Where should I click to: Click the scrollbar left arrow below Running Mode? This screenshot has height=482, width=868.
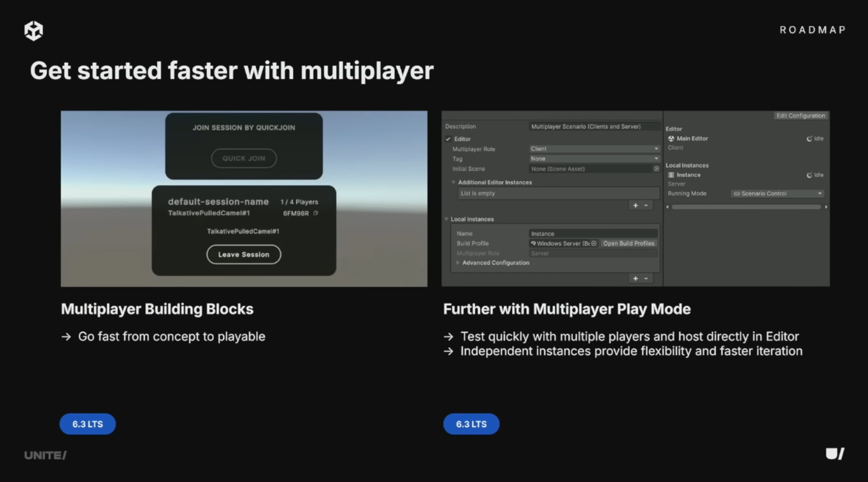(668, 207)
